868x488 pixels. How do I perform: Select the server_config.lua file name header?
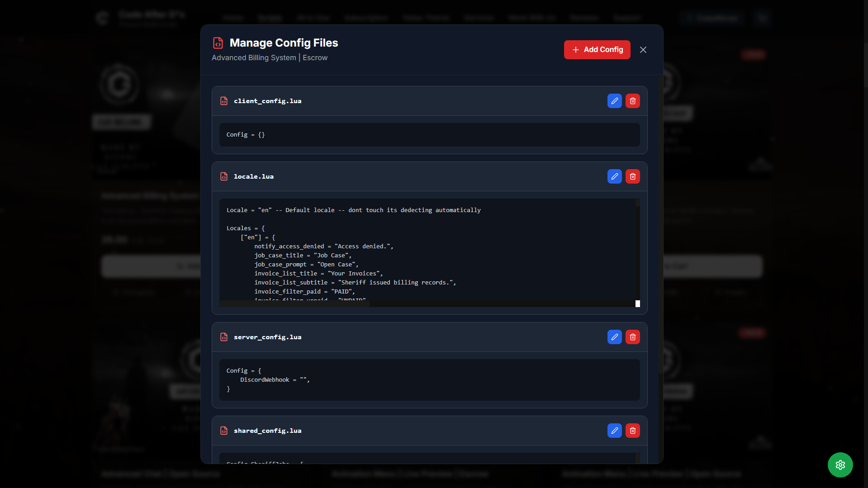267,337
